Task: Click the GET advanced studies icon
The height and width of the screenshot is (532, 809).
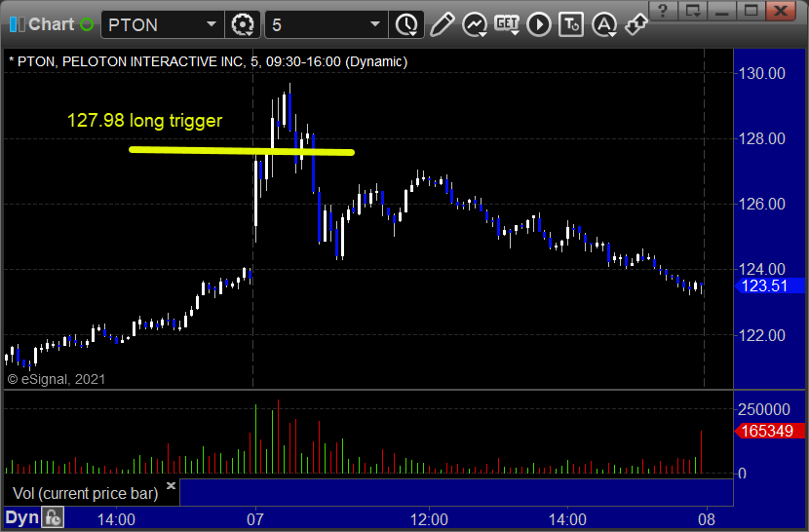Action: [x=507, y=24]
